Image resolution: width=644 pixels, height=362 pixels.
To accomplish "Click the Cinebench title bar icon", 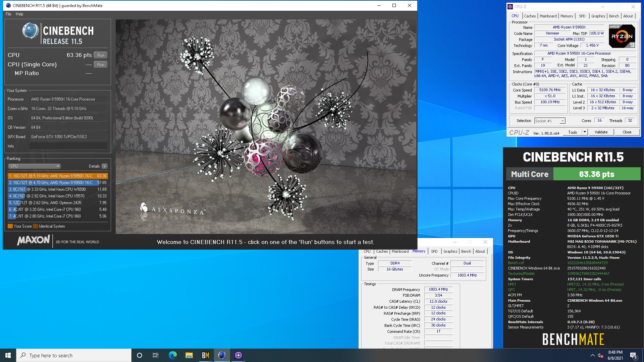I will point(8,5).
